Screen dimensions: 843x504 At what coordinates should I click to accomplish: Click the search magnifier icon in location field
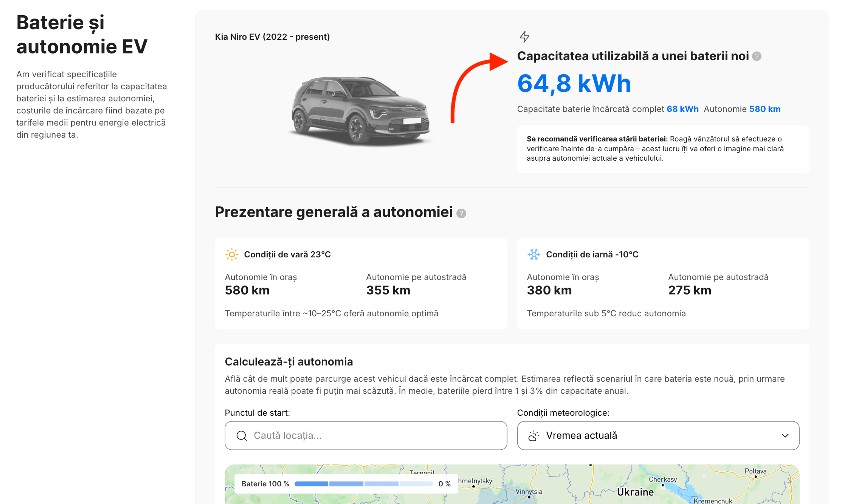pyautogui.click(x=241, y=436)
